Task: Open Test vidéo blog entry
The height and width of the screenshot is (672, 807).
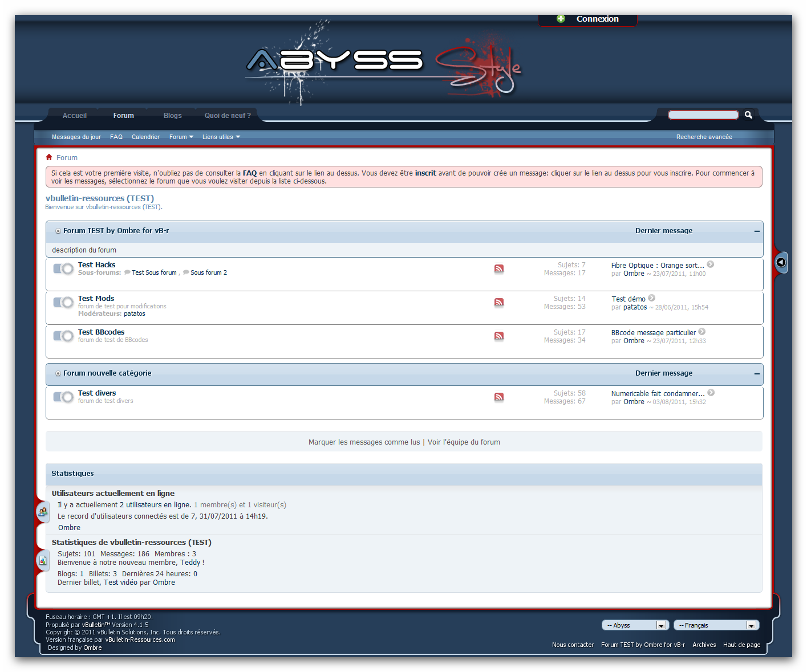Action: point(120,583)
